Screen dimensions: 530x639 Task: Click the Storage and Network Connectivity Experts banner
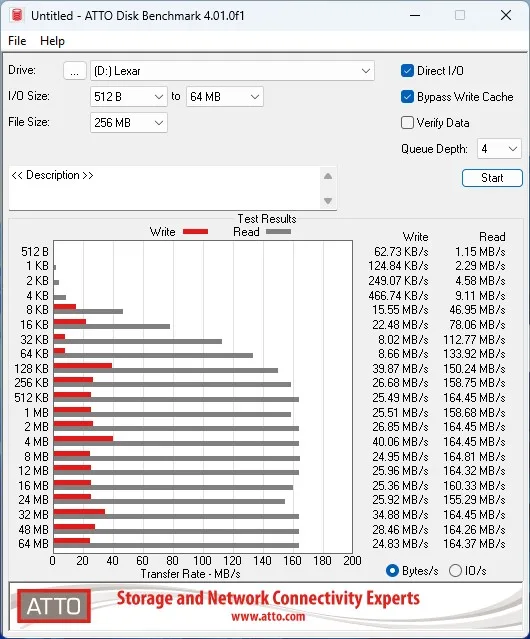tap(268, 598)
